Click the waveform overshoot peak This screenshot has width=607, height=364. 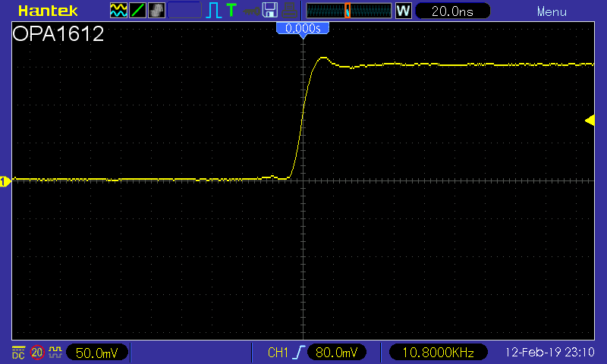tap(324, 58)
